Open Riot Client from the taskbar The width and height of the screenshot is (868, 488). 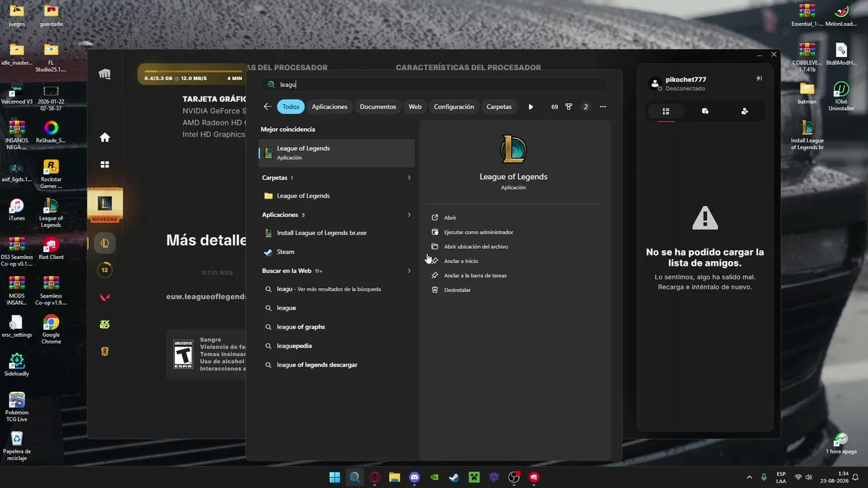(x=534, y=477)
